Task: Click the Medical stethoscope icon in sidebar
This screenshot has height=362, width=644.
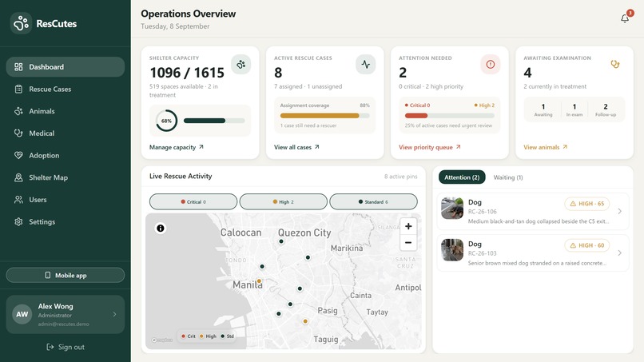Action: (x=18, y=133)
